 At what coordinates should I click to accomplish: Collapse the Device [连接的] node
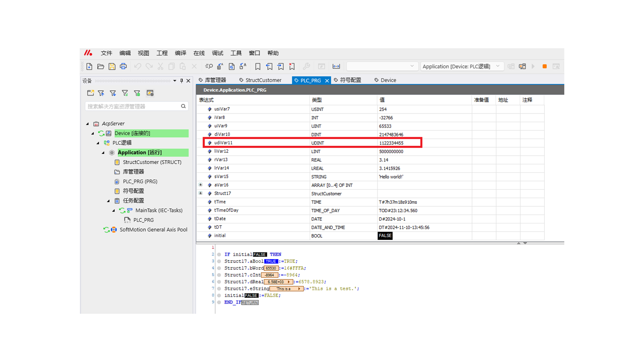(93, 133)
